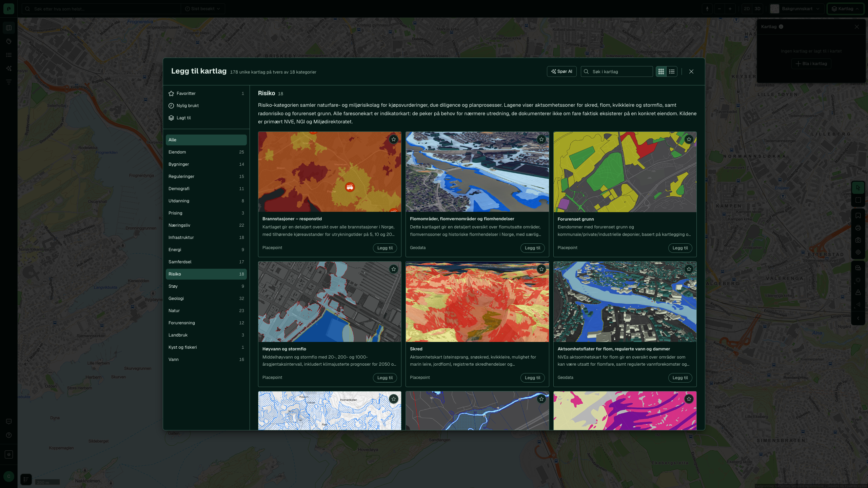This screenshot has height=488, width=868.
Task: Select the Demografi category
Action: point(206,189)
